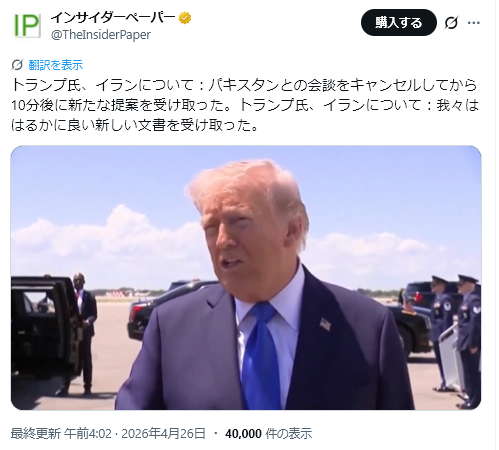Click the gold verified badge
The image size is (499, 450).
(x=185, y=18)
